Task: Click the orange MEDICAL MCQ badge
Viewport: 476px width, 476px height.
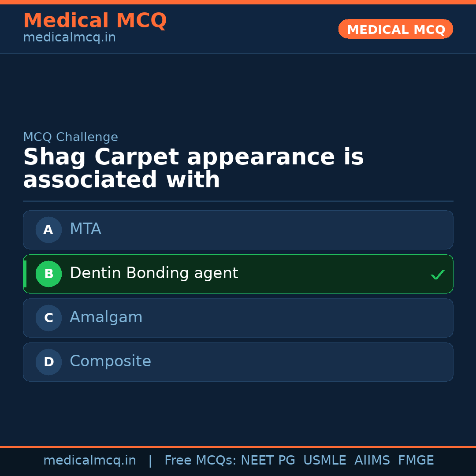Action: [395, 29]
